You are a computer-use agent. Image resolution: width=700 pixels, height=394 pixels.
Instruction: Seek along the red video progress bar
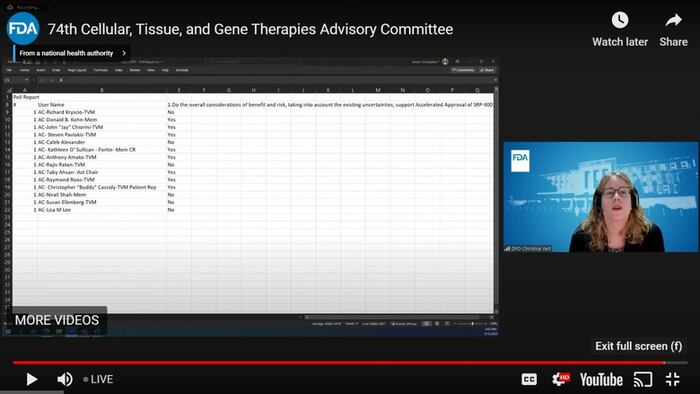[x=338, y=363]
